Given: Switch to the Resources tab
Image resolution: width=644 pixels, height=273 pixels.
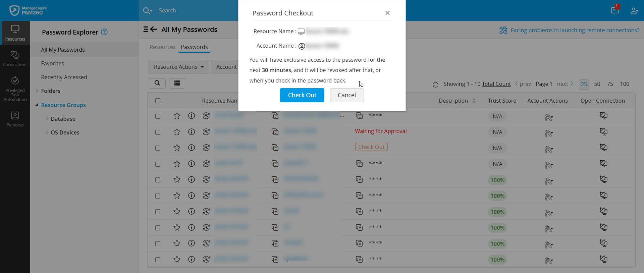Looking at the screenshot, I should click(x=162, y=47).
